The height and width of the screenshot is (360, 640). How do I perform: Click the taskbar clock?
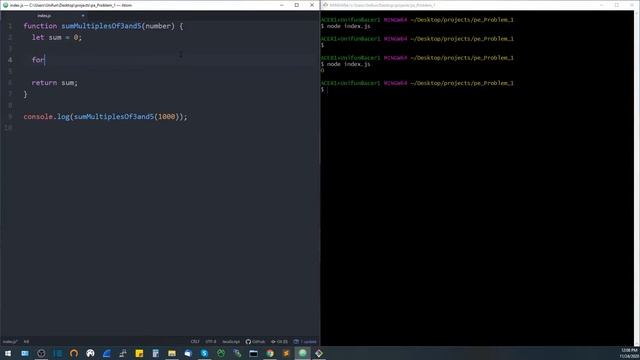pos(629,353)
